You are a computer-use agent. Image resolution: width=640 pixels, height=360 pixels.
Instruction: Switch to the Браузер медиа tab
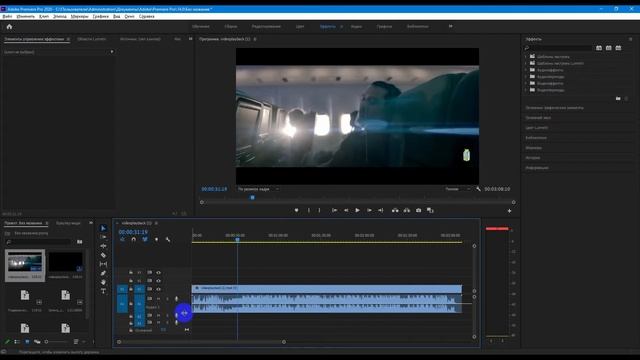tap(68, 223)
